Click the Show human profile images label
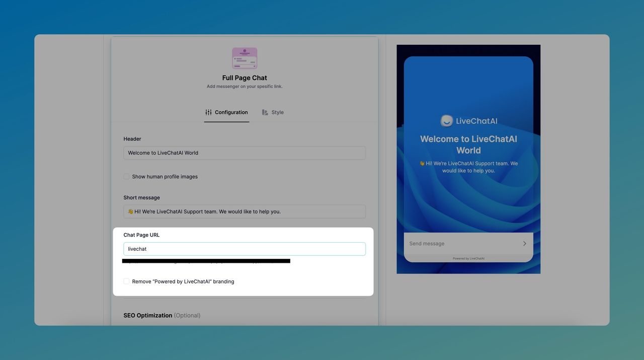The width and height of the screenshot is (644, 360). click(x=165, y=177)
